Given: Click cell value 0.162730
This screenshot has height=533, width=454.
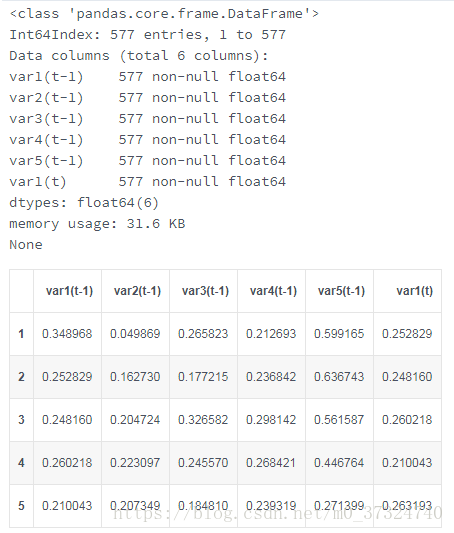Looking at the screenshot, I should tap(135, 377).
